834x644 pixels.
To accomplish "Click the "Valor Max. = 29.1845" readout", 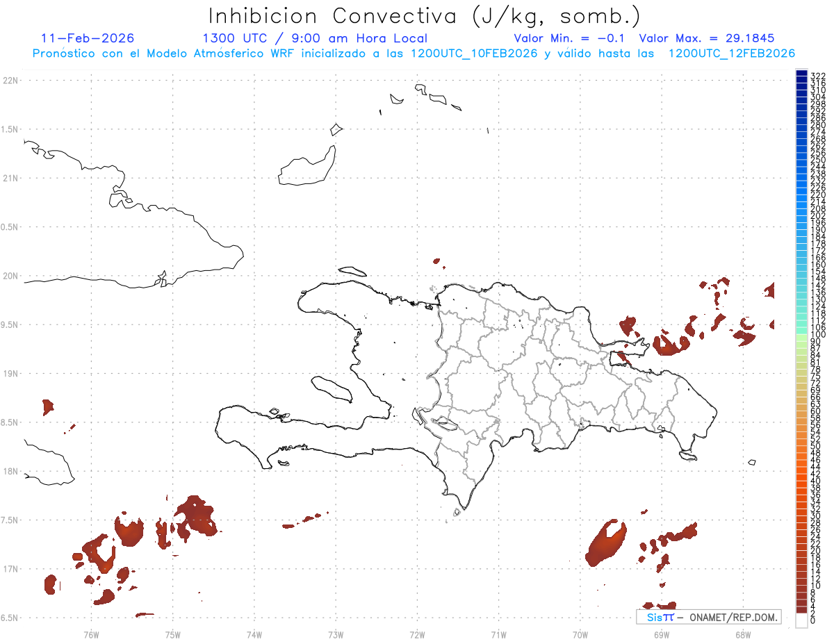I will (707, 38).
